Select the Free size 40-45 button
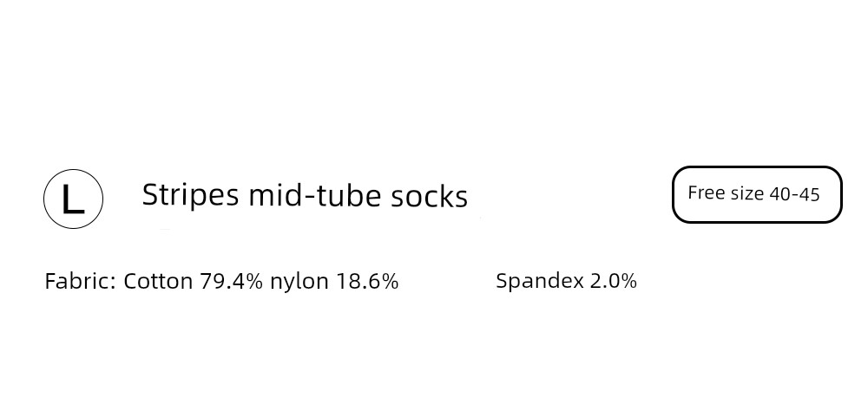868x411 pixels. 757,194
